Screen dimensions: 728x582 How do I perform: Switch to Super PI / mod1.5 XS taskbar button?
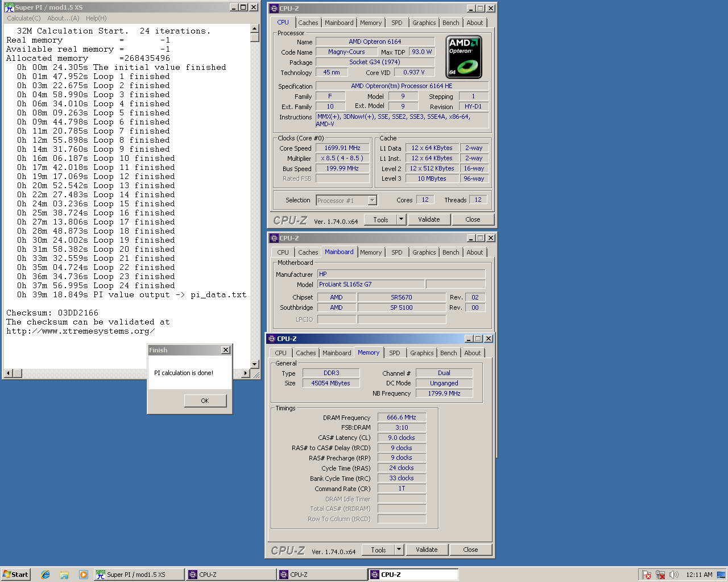tap(139, 575)
